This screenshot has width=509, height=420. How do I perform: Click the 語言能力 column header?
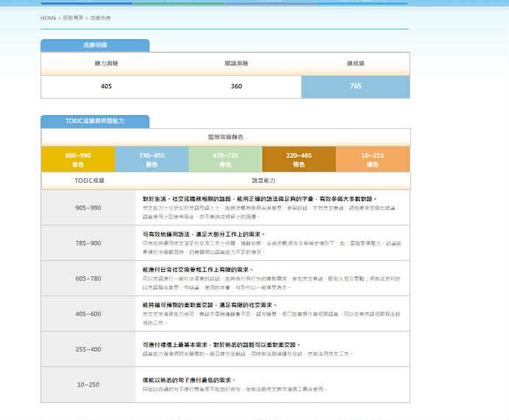coord(263,181)
